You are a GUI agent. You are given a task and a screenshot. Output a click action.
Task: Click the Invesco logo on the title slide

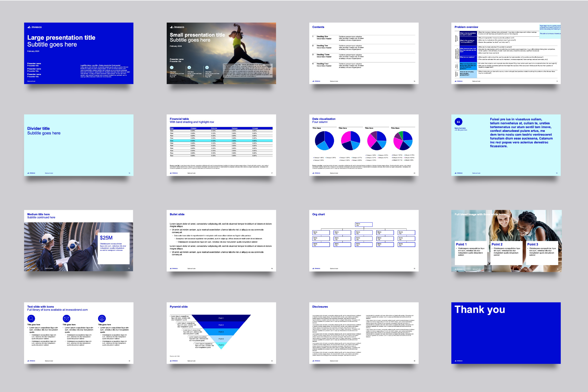[35, 27]
